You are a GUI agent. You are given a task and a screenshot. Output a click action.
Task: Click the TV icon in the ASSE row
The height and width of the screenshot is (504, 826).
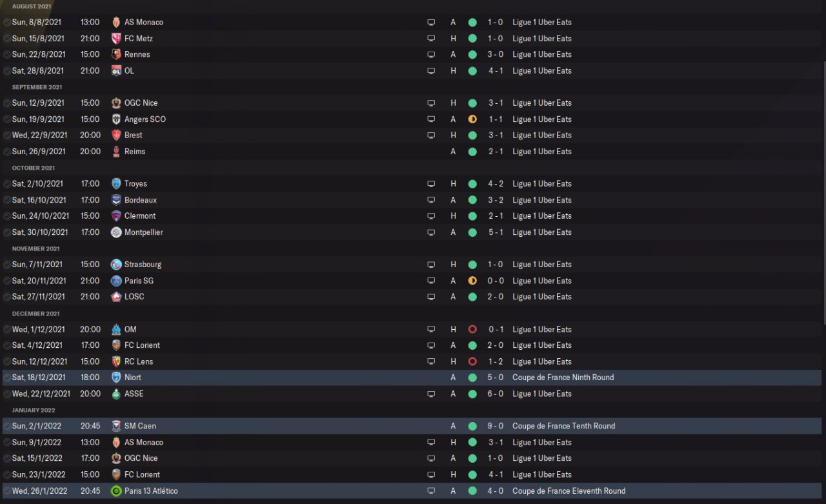(431, 394)
